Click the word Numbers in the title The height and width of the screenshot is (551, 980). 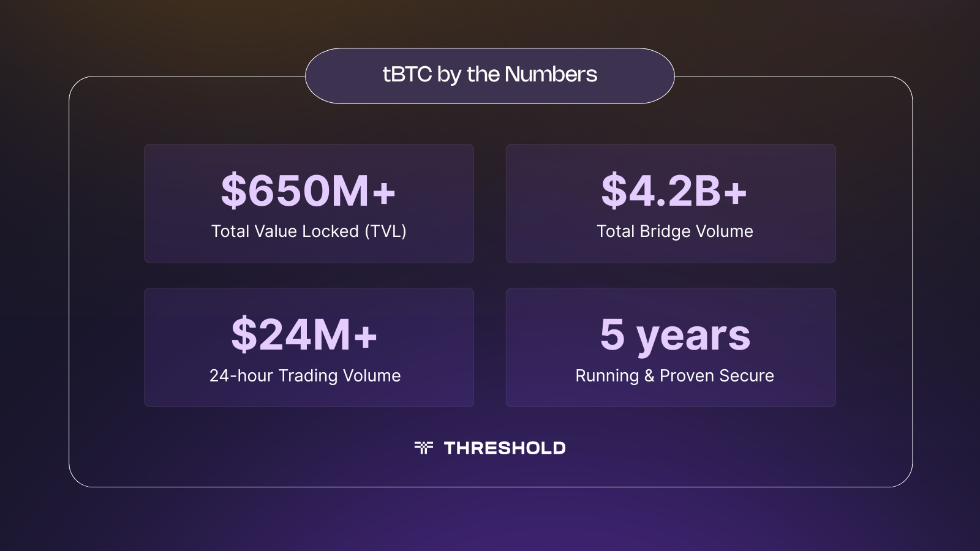[x=551, y=75]
